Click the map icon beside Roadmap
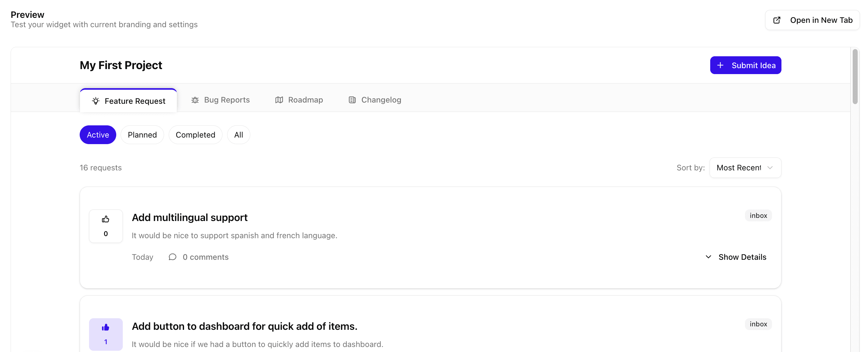This screenshot has width=868, height=352. click(279, 100)
